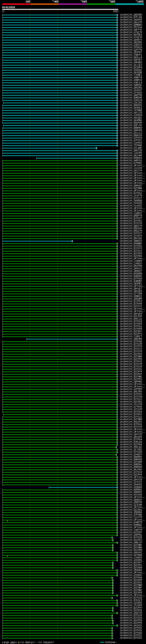146x644 pixels.
Task: Select the UniRef100_P40925 label
Action: [131, 203]
